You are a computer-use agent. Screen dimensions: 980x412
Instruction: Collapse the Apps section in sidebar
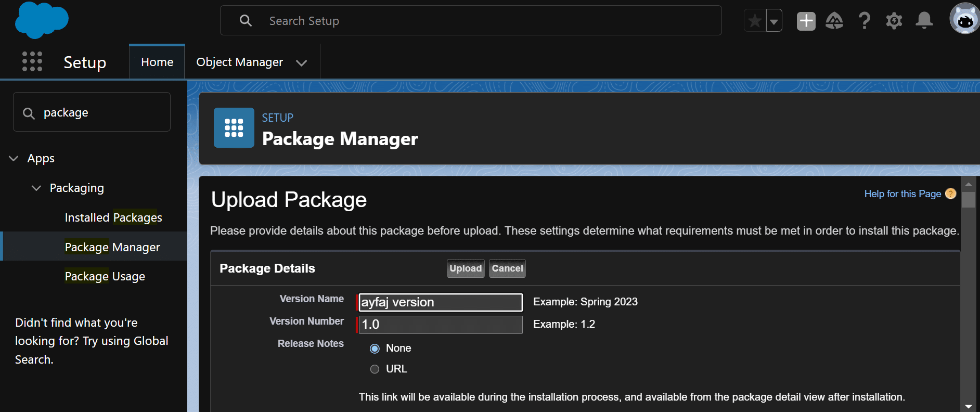[14, 159]
